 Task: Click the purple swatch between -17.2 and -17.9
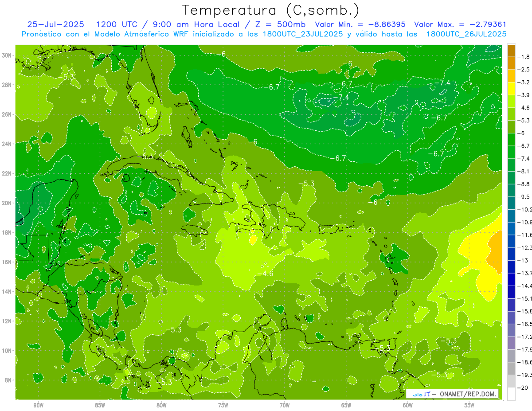point(511,343)
